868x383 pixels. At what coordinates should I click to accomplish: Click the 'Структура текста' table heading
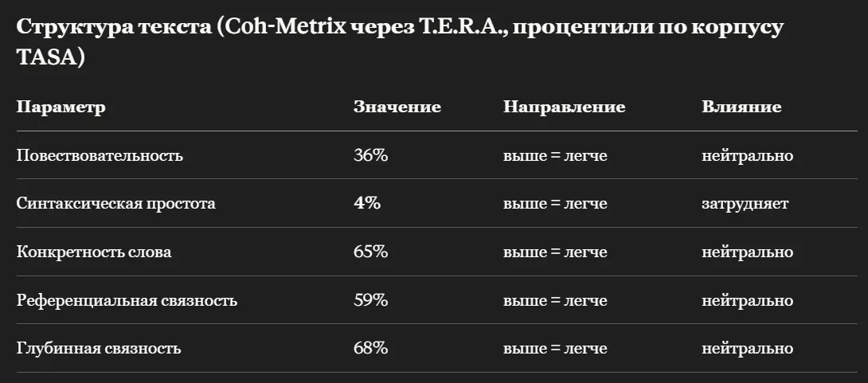pyautogui.click(x=400, y=41)
